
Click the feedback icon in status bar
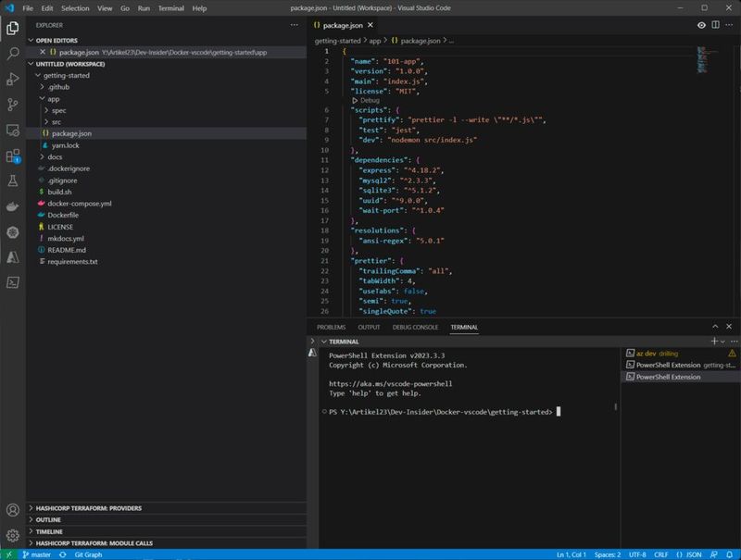(713, 554)
